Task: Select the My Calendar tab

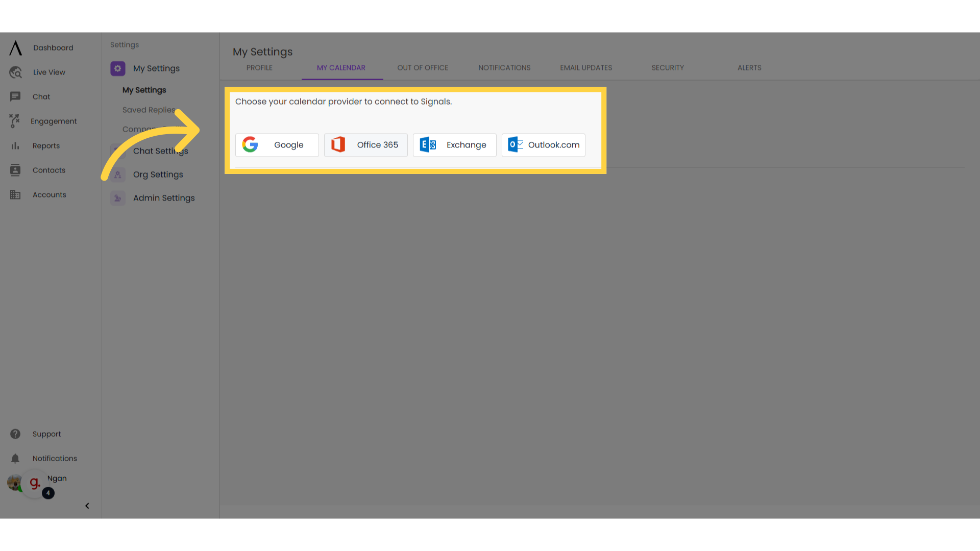Action: [341, 68]
